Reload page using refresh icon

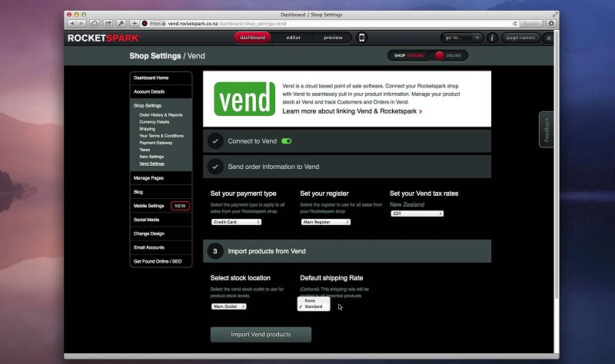(514, 24)
